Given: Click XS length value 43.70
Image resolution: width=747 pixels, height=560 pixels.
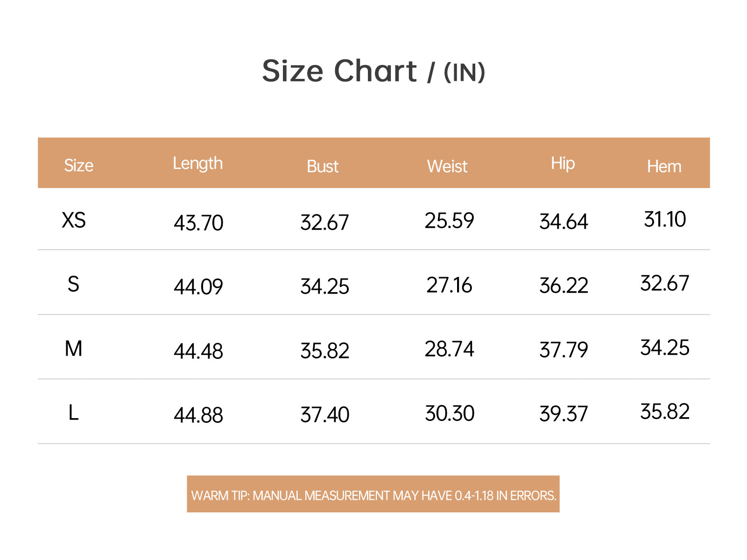Looking at the screenshot, I should pos(198,223).
